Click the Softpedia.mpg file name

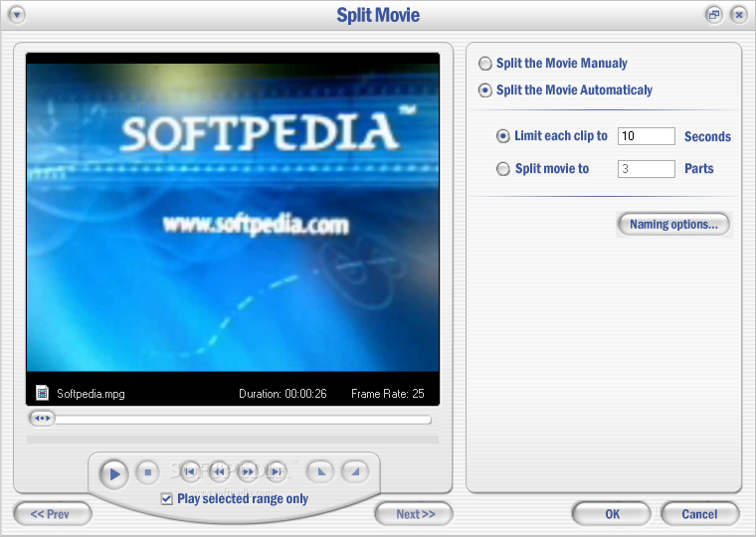91,394
